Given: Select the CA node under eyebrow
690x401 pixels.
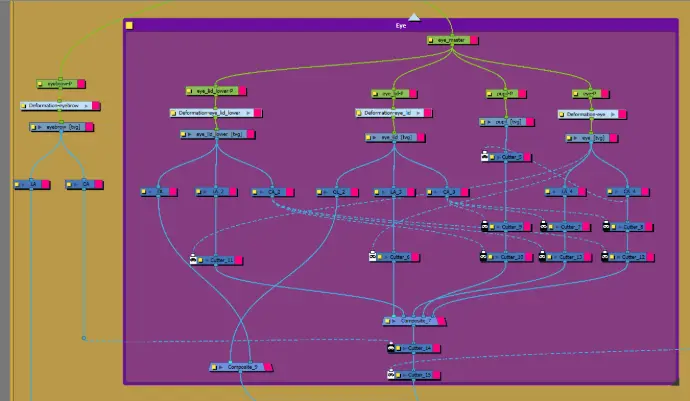Looking at the screenshot, I should 84,184.
